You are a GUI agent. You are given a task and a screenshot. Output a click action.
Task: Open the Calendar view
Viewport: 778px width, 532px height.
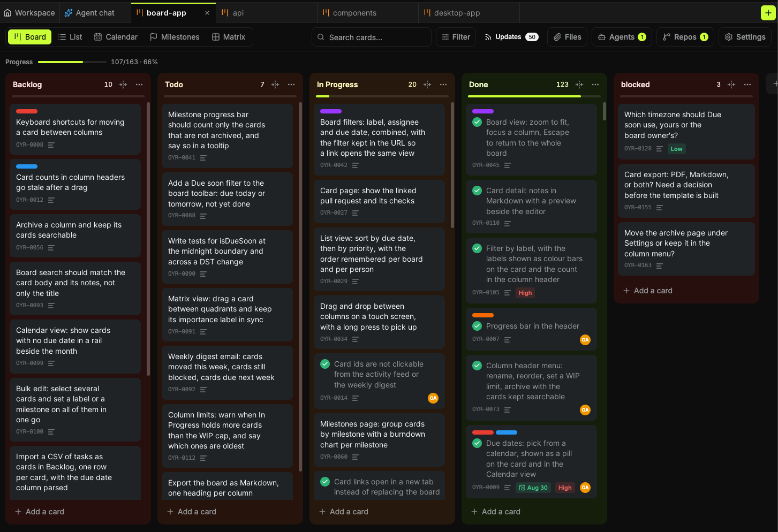coord(116,37)
